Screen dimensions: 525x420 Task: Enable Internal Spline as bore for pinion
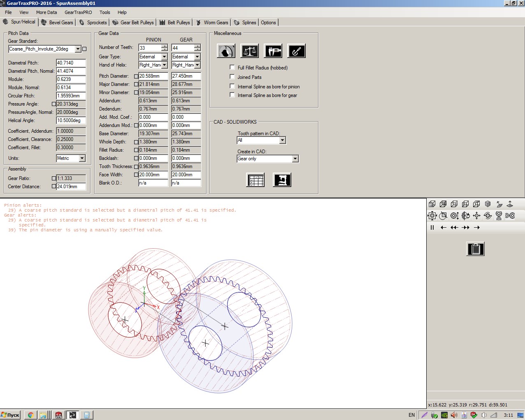pyautogui.click(x=232, y=86)
